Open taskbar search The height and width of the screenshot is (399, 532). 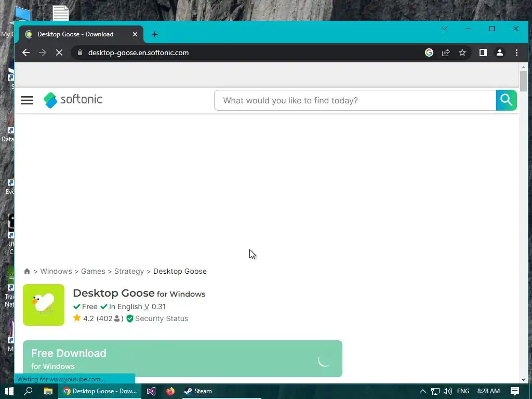click(x=29, y=391)
